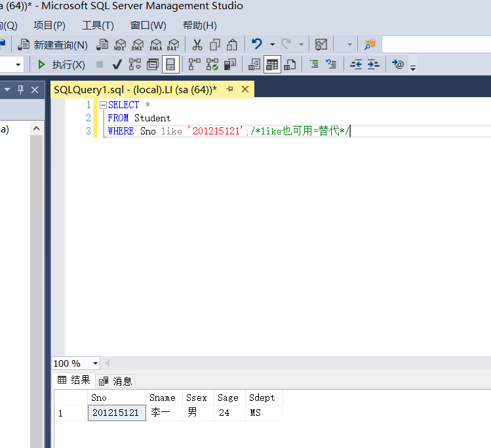The width and height of the screenshot is (491, 448).
Task: Select the Sage cell with value 24
Action: point(229,413)
